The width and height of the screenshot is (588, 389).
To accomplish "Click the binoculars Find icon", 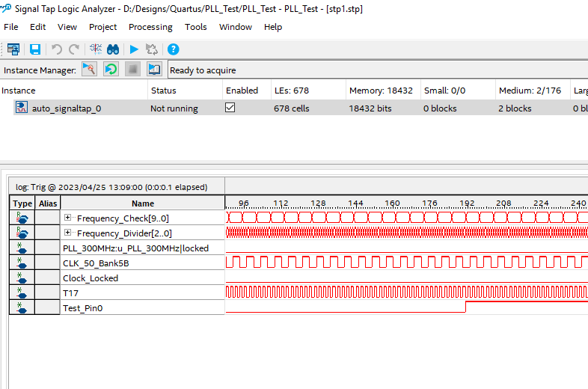I will [113, 49].
